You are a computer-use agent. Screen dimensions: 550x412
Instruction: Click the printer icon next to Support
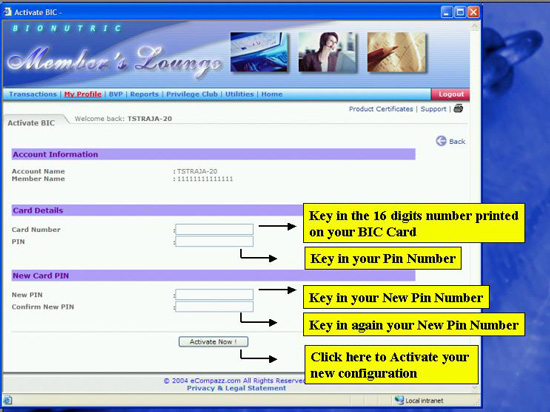458,108
